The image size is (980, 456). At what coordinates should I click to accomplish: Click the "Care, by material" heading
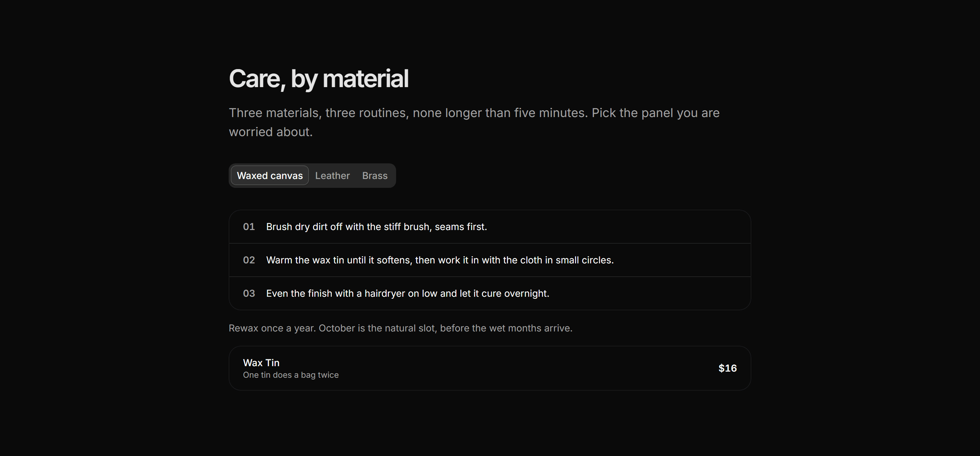click(x=318, y=79)
